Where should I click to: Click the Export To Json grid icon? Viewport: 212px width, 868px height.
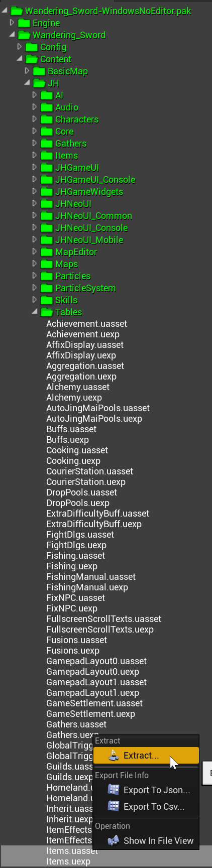point(114,790)
